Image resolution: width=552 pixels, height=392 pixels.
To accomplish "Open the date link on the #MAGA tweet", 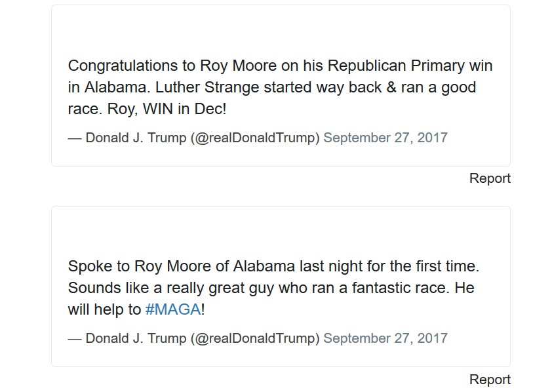I will click(x=385, y=338).
